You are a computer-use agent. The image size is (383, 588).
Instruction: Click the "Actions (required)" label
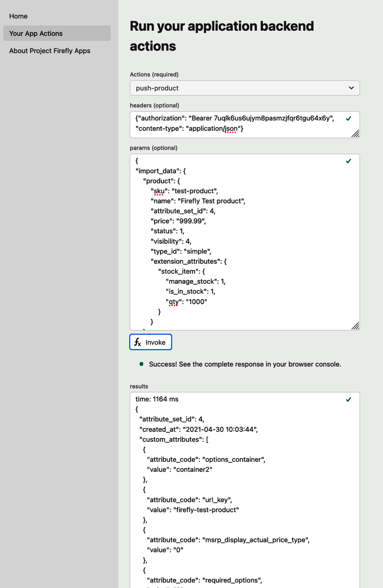click(x=154, y=74)
